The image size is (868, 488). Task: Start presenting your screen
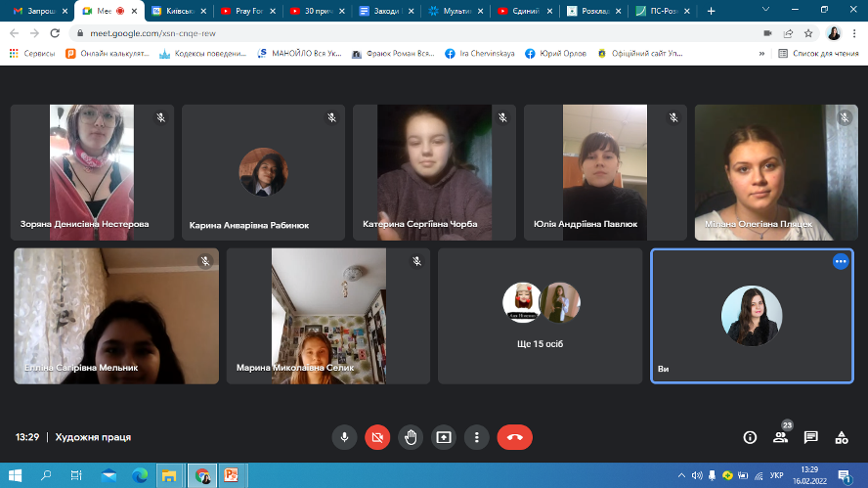click(444, 437)
